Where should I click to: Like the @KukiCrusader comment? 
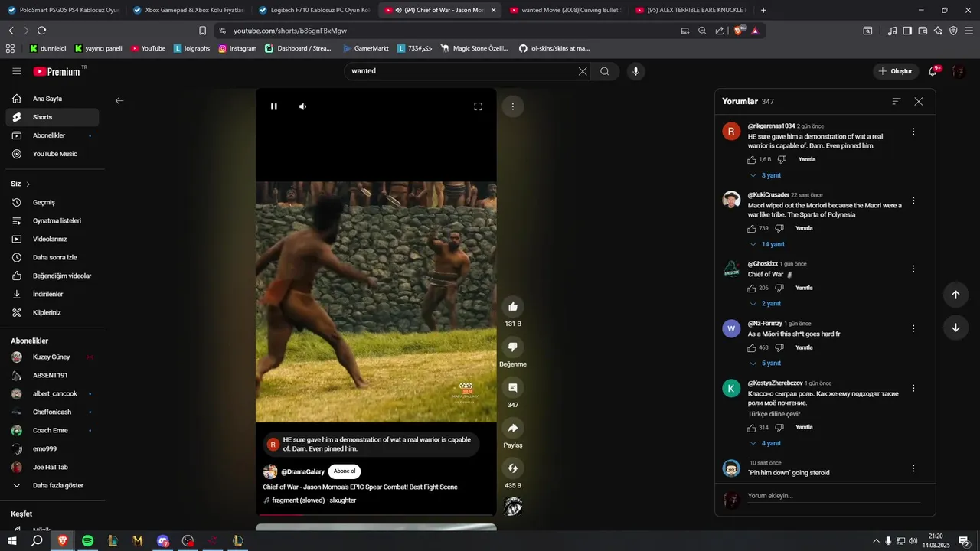click(752, 228)
